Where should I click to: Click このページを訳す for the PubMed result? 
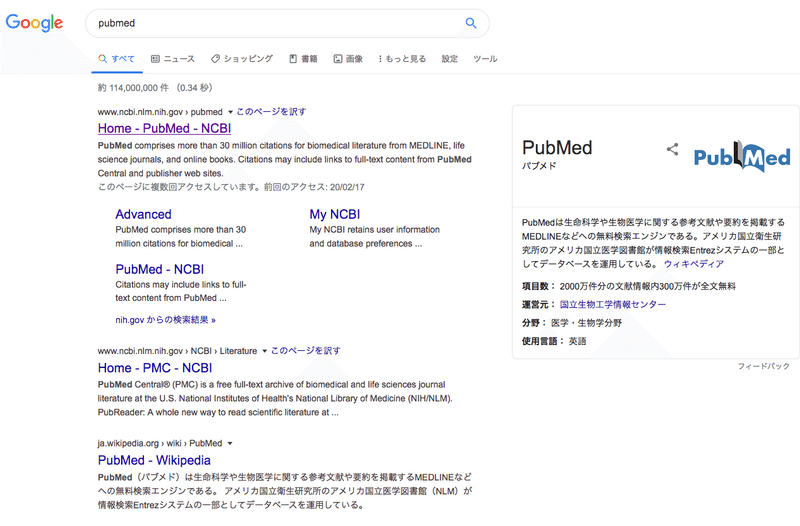[x=271, y=112]
